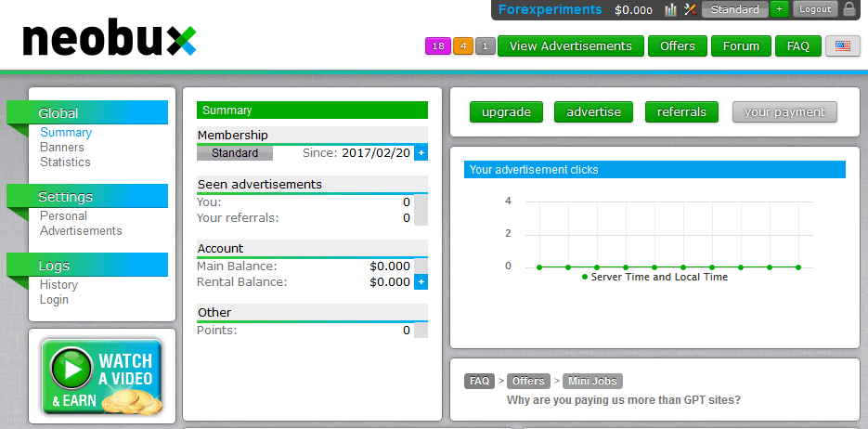Screen dimensions: 868x429
Task: Expand the blue plus beside Rental Balance
Action: pos(421,281)
